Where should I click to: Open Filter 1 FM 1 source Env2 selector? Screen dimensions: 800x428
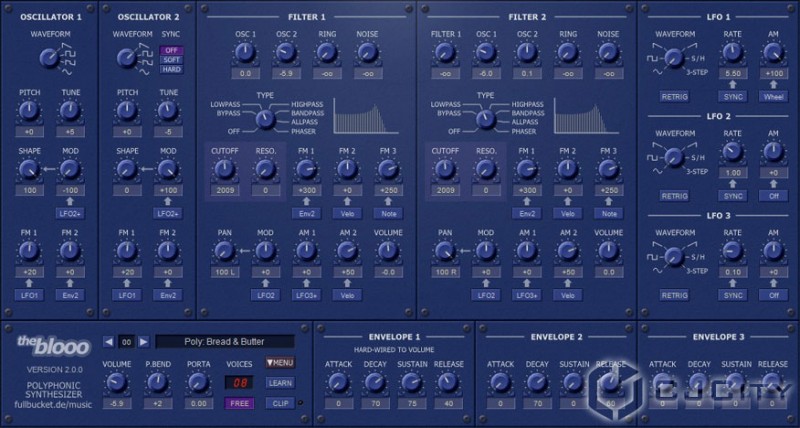(306, 213)
